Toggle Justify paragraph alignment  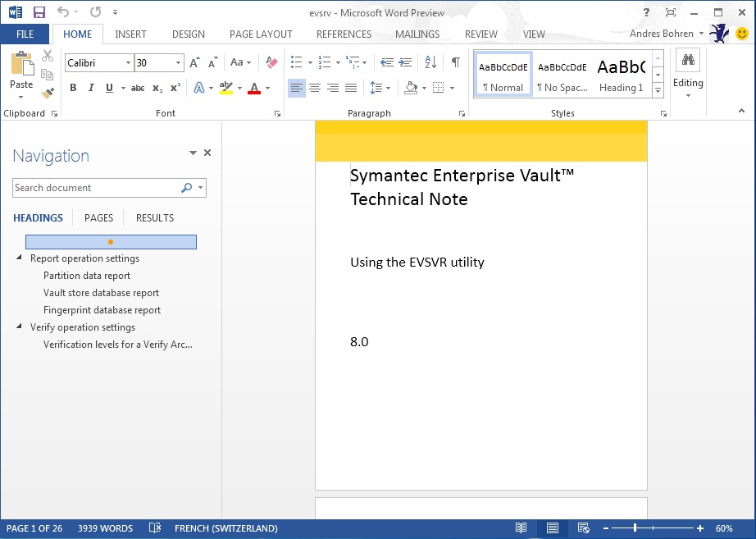[x=351, y=88]
